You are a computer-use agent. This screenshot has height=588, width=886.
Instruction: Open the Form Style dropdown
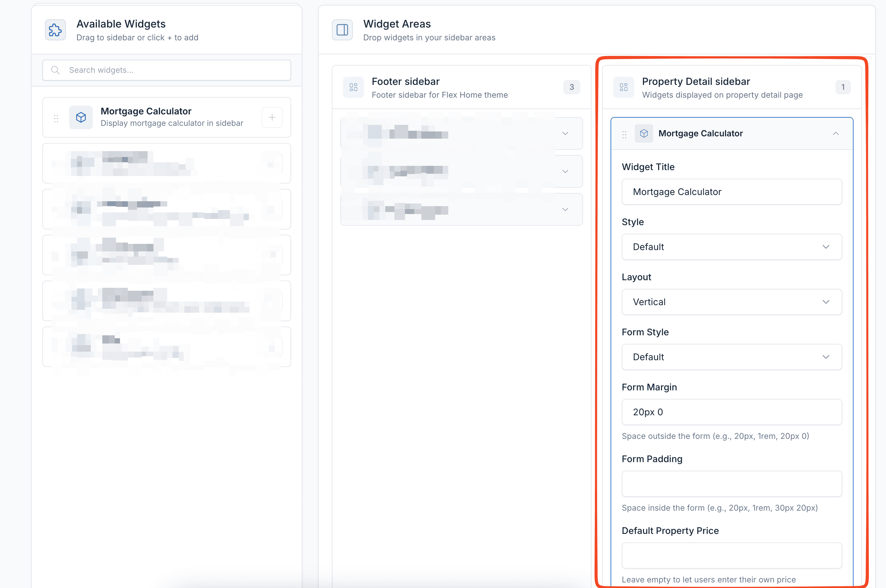(732, 357)
